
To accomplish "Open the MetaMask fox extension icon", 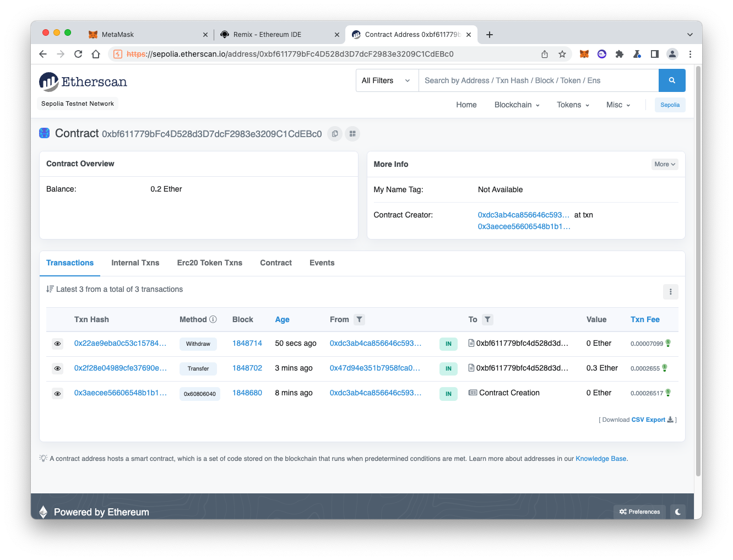I will click(584, 54).
